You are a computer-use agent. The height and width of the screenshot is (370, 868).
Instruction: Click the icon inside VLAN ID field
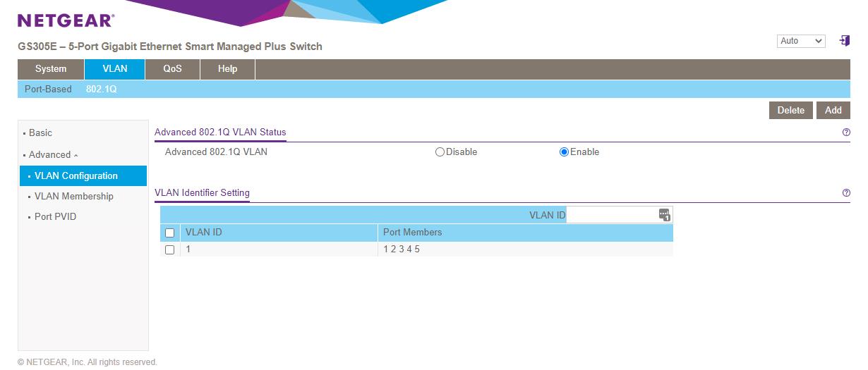tap(664, 215)
